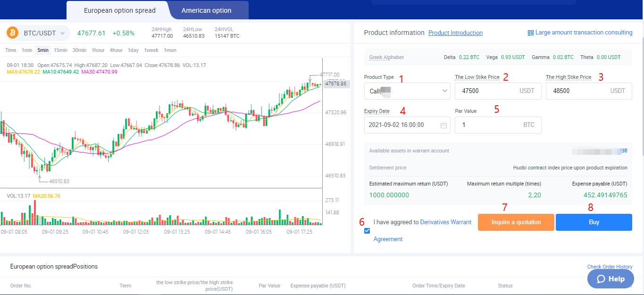Click the High Strike Price input field
644x295 pixels.
[577, 91]
